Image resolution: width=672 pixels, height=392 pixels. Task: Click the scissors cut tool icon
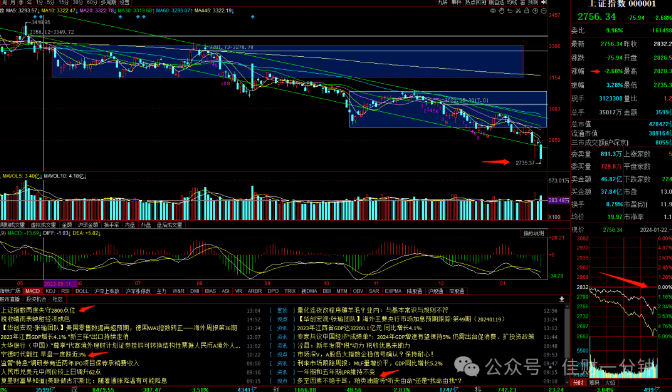point(519,11)
